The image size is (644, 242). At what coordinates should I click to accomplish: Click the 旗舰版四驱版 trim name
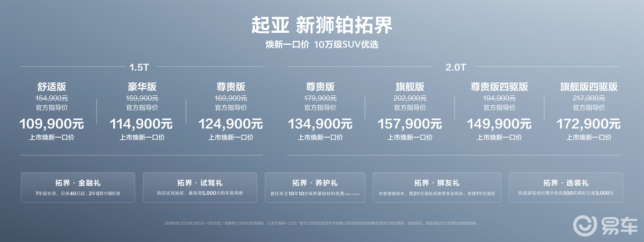point(589,87)
